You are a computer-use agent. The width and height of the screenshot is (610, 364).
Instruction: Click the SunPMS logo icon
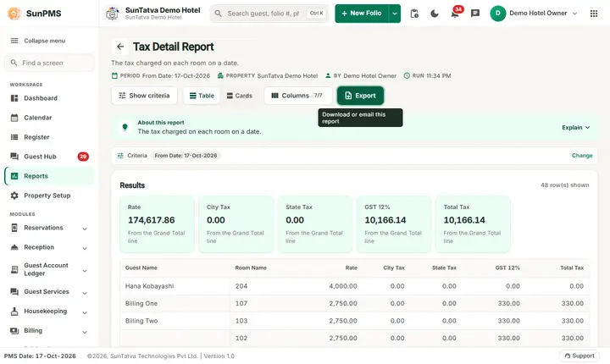(14, 14)
